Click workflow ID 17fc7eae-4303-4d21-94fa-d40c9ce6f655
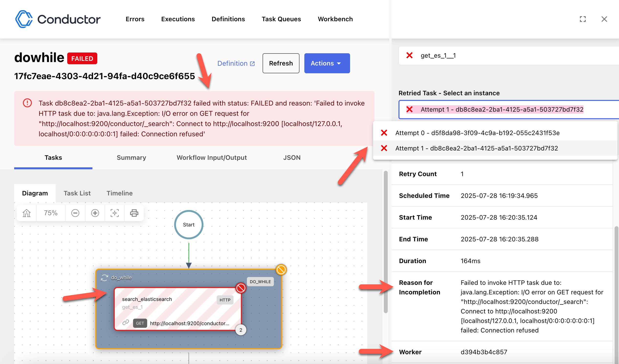 pyautogui.click(x=104, y=76)
